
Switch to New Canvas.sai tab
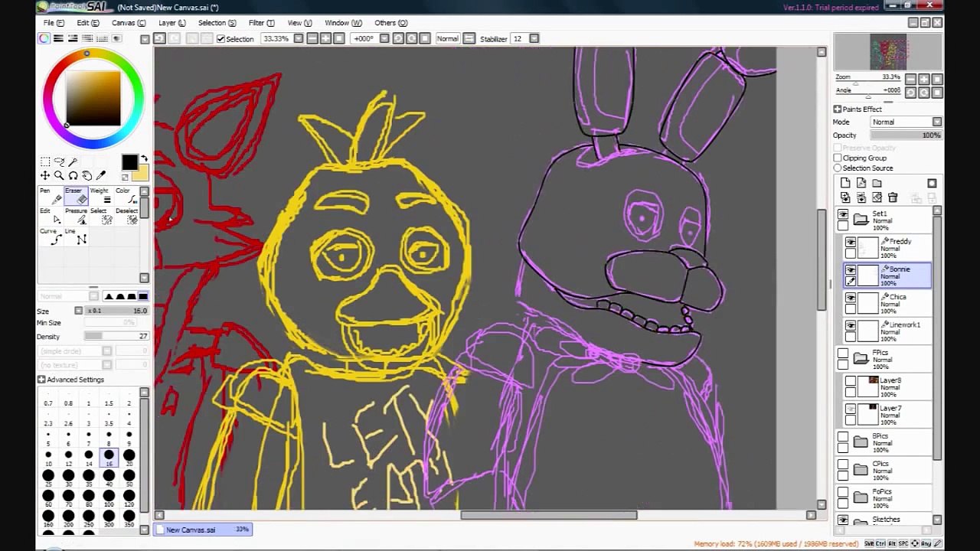tap(203, 530)
